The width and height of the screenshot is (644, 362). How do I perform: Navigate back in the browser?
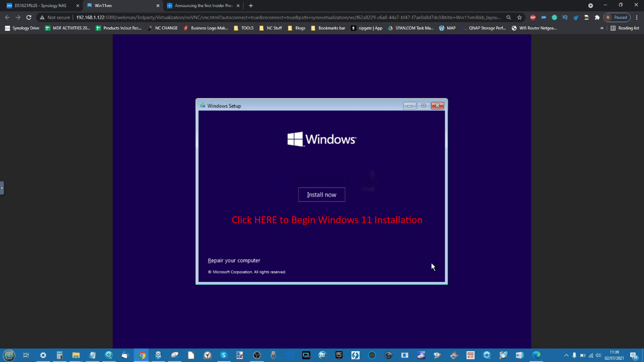pyautogui.click(x=8, y=16)
